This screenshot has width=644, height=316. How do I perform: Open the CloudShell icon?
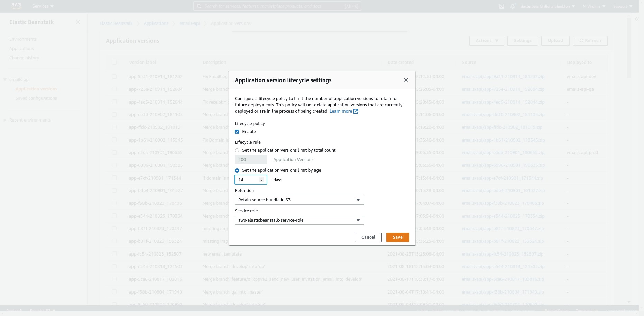pos(502,6)
